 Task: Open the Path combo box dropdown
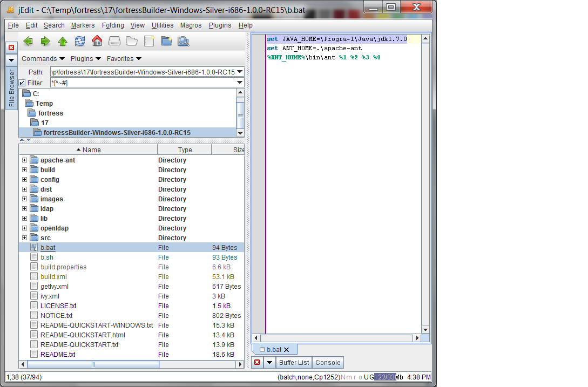click(x=240, y=72)
